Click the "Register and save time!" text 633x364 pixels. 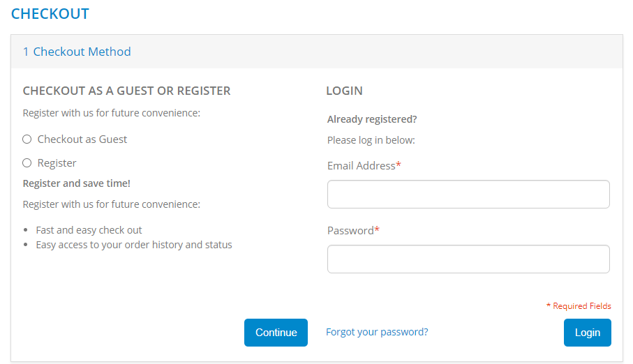[x=77, y=183]
